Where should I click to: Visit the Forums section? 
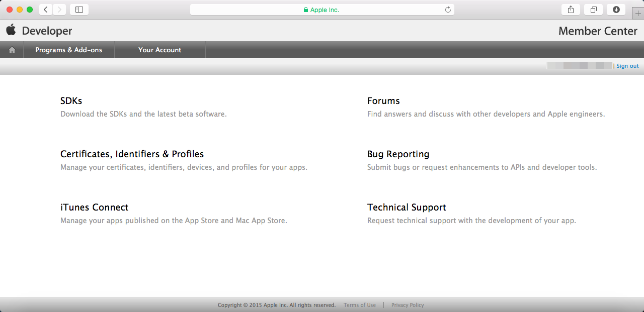pyautogui.click(x=383, y=100)
